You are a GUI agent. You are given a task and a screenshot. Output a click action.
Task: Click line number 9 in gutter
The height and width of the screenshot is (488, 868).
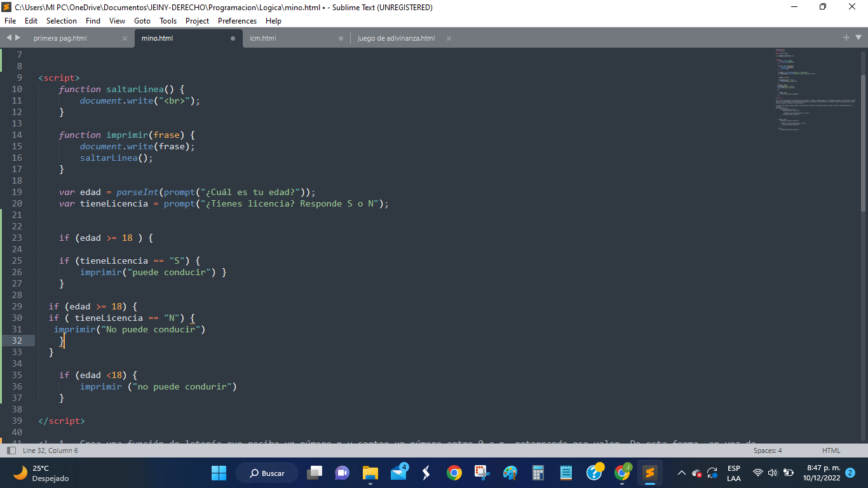tap(20, 78)
